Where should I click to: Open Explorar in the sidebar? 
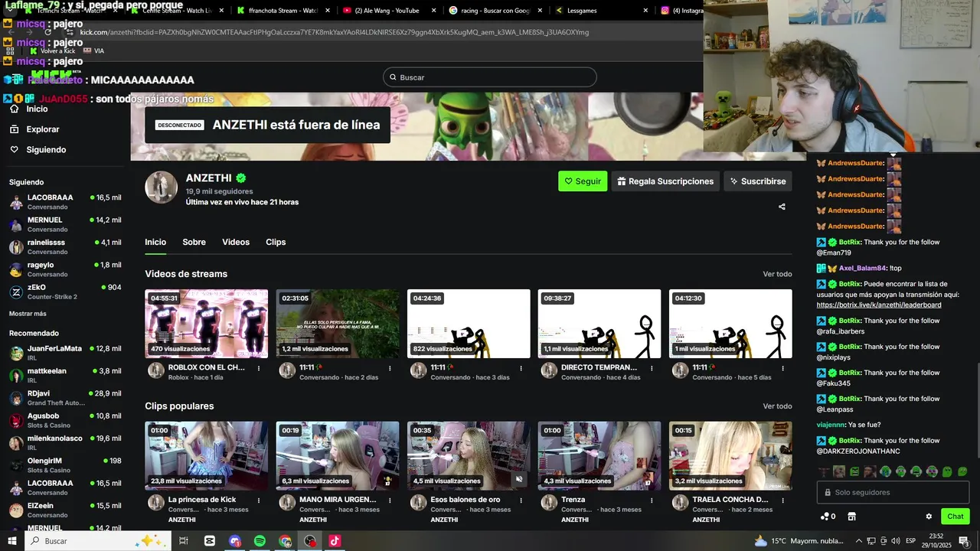click(34, 129)
